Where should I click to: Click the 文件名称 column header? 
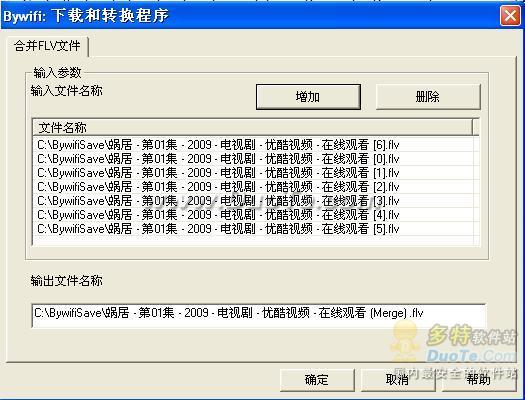pyautogui.click(x=252, y=127)
